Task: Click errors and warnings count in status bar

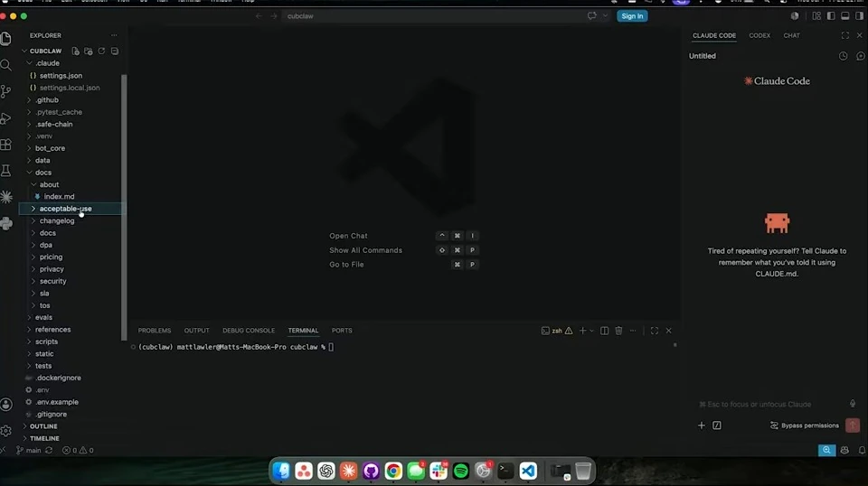Action: (x=78, y=450)
